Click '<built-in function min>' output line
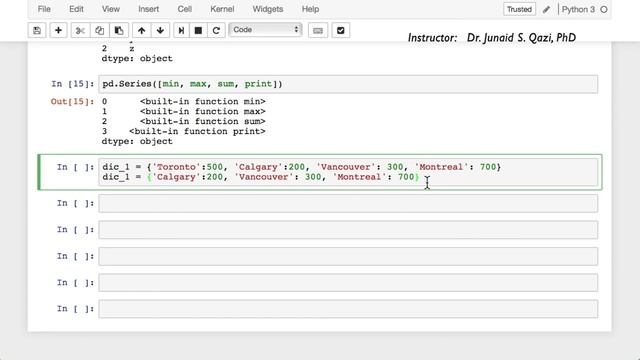640x360 pixels. [x=202, y=102]
